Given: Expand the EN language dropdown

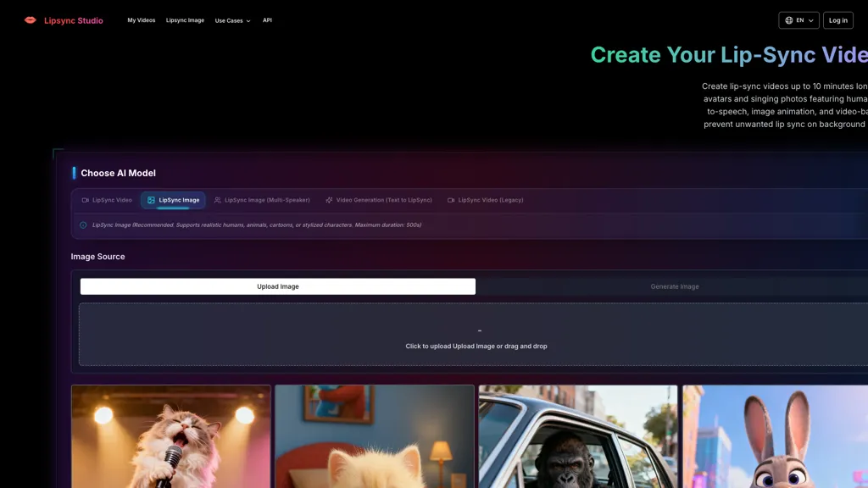Looking at the screenshot, I should (798, 19).
